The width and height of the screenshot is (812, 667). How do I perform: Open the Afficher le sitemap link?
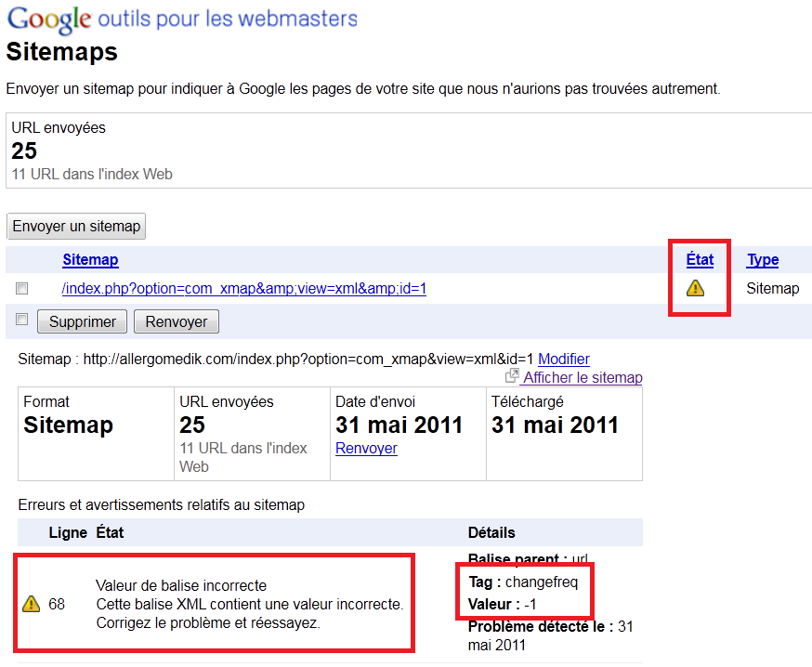[583, 377]
